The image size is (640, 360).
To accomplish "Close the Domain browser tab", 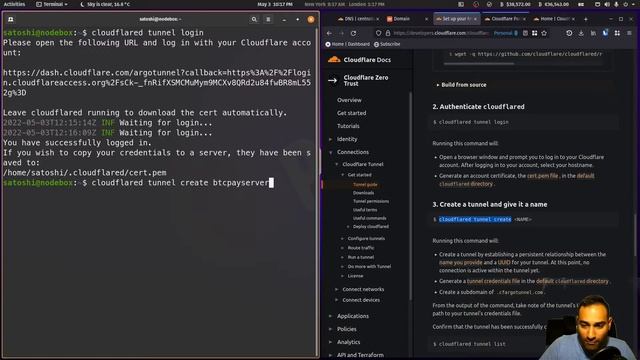I will 427,19.
